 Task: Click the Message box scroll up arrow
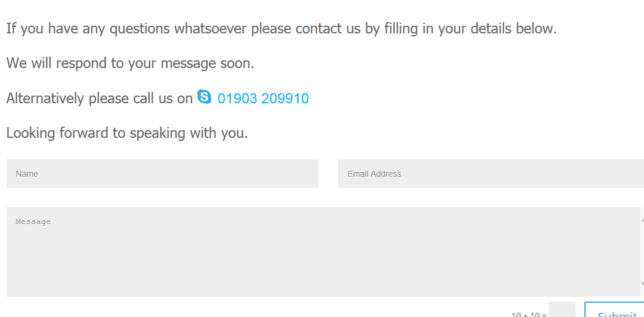coord(642,220)
